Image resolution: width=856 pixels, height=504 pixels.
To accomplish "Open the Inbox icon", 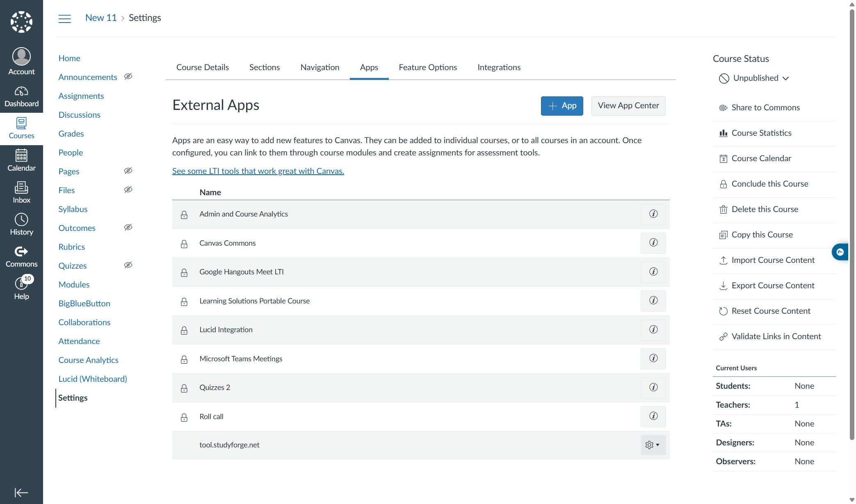I will tap(21, 192).
